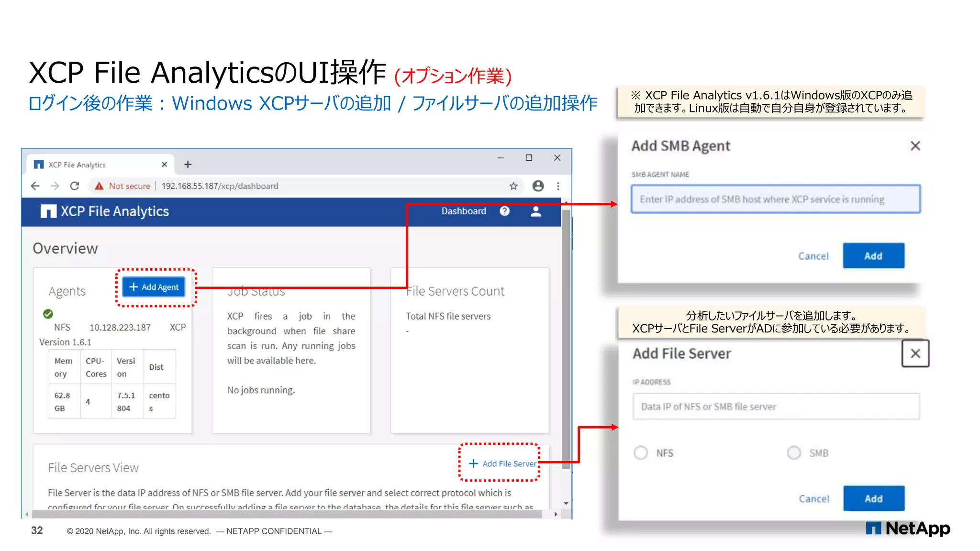This screenshot has height=551, width=980.
Task: Click the scroll down arrow of the page
Action: click(x=566, y=503)
